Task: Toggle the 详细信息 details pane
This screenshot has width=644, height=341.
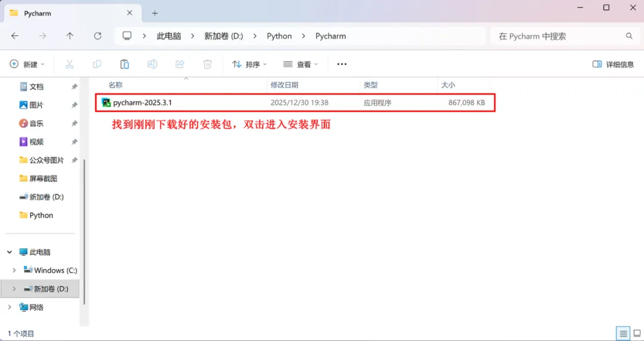Action: point(613,64)
